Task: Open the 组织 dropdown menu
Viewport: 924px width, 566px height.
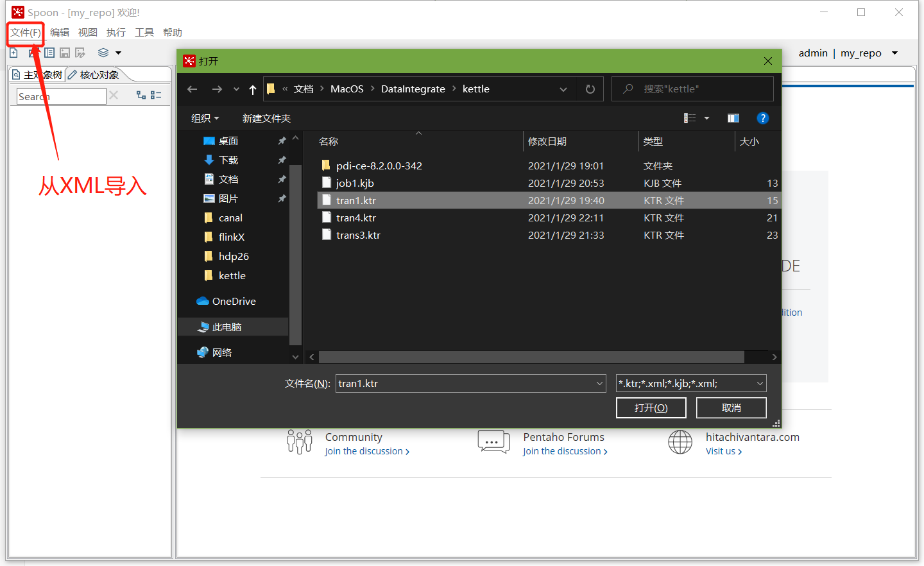Action: [x=205, y=118]
